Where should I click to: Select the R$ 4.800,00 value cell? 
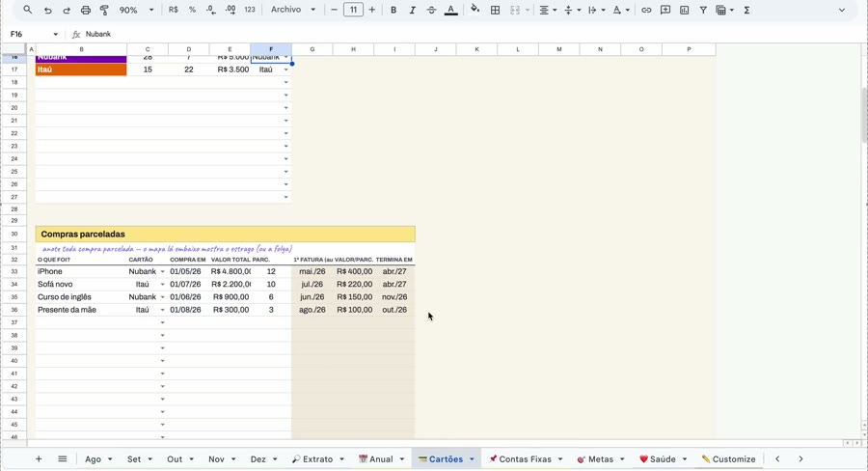click(x=230, y=271)
